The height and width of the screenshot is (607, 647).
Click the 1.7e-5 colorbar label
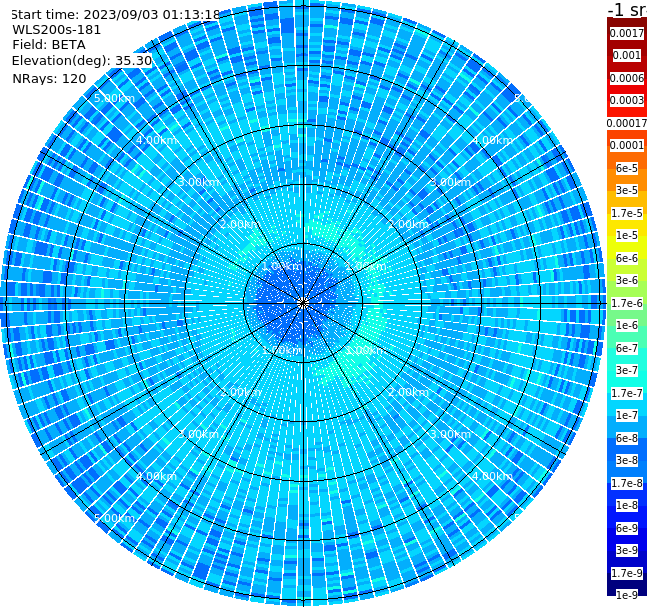click(627, 213)
